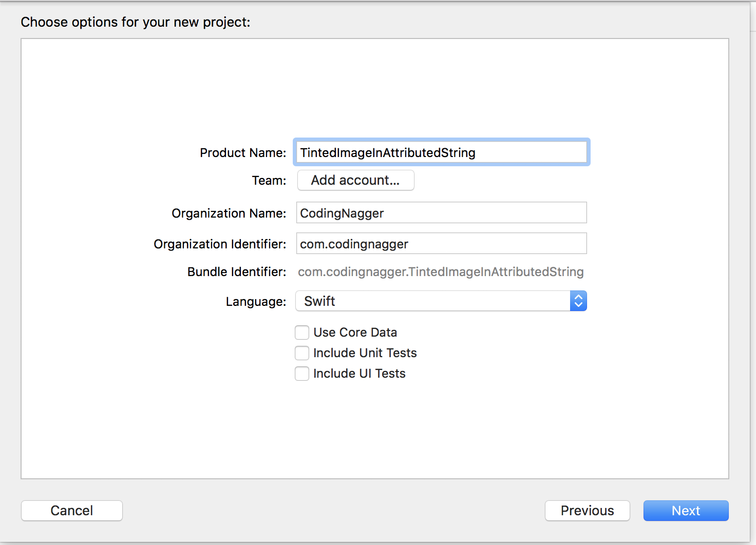This screenshot has width=756, height=545.
Task: Click the Organization Identifier field
Action: coord(441,243)
